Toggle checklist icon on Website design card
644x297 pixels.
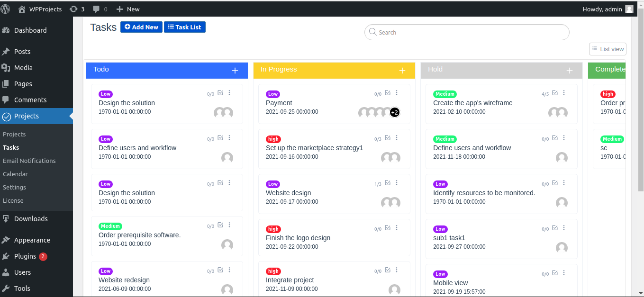coord(388,183)
